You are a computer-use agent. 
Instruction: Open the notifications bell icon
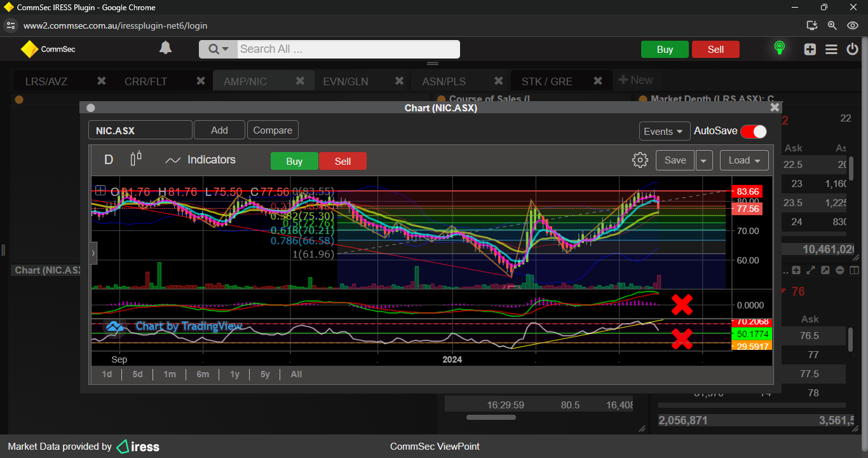(x=165, y=48)
